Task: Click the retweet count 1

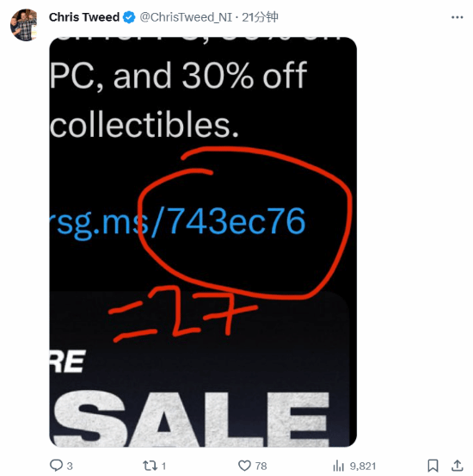Action: coord(163,466)
